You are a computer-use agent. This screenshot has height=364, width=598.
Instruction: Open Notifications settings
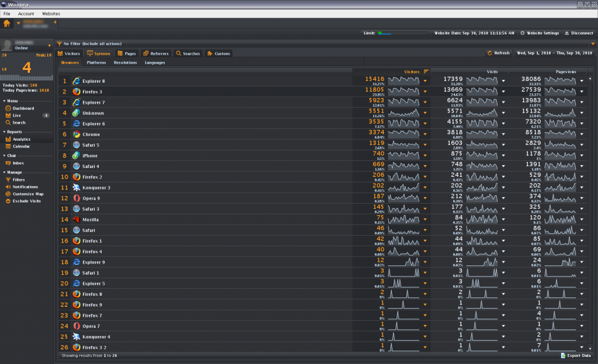point(22,187)
